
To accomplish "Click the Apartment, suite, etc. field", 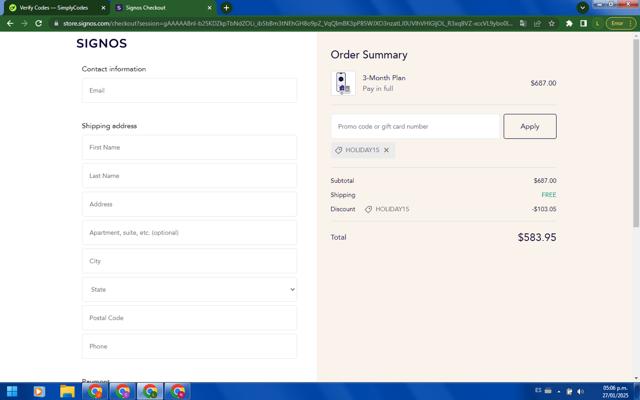I will coord(189,233).
